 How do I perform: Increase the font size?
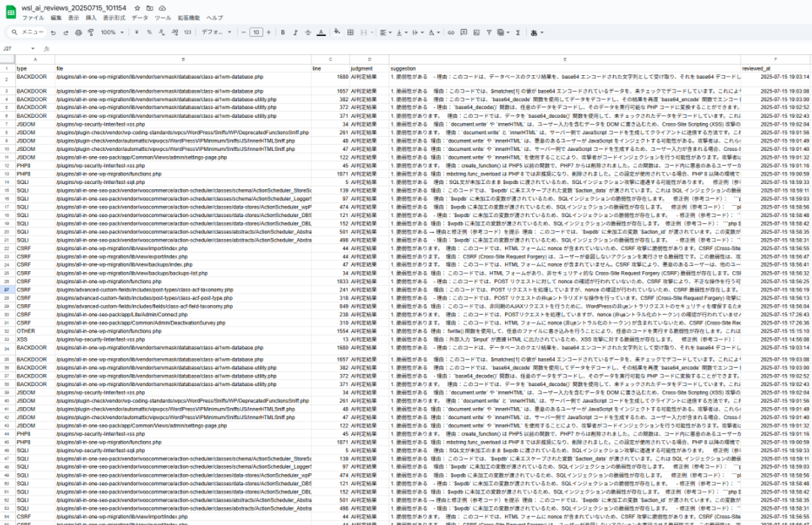268,32
